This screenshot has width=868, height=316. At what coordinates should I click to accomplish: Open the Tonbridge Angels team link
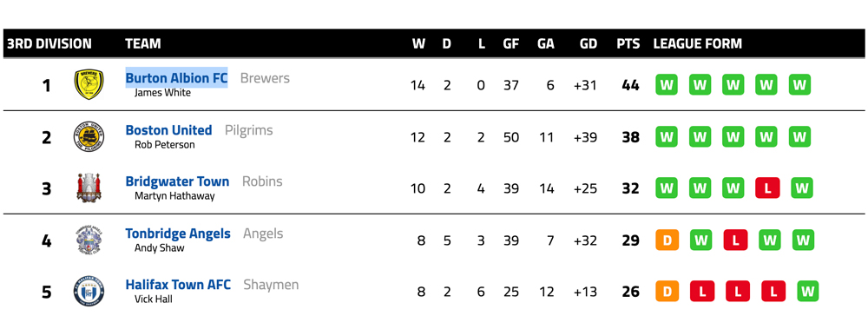178,234
